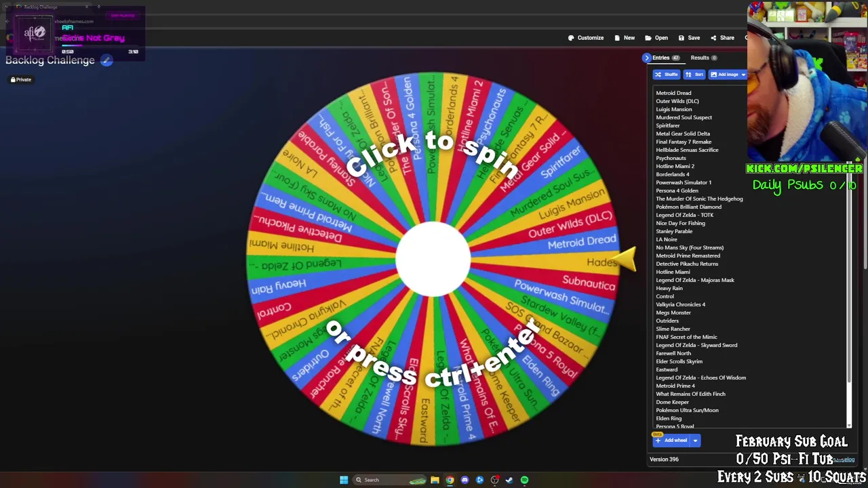Select the Valkyria Chronicles 4 entry

(x=680, y=305)
